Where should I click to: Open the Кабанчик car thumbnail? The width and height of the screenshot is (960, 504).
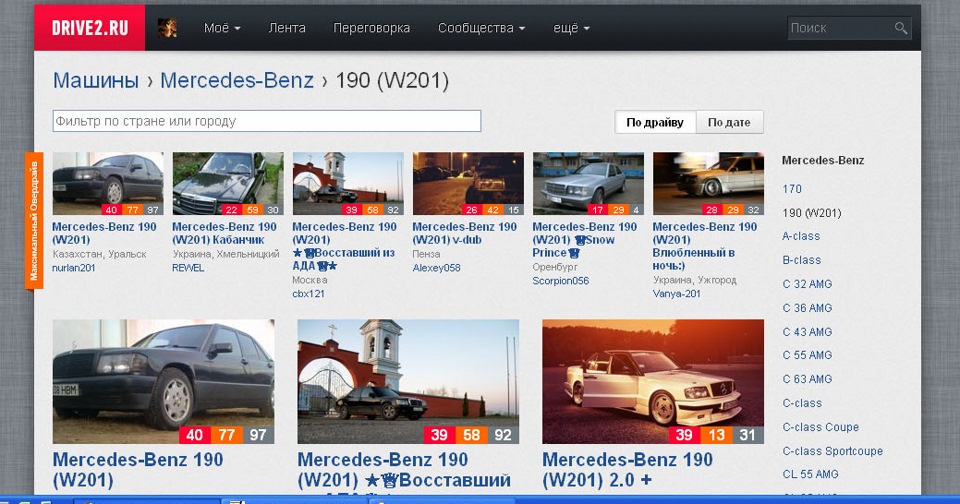coord(228,184)
